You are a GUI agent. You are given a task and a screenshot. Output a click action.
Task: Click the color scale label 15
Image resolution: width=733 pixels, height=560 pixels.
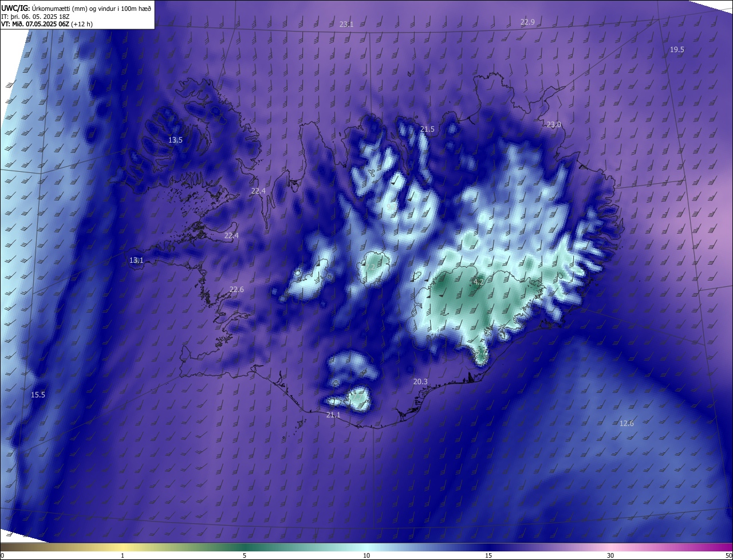488,555
